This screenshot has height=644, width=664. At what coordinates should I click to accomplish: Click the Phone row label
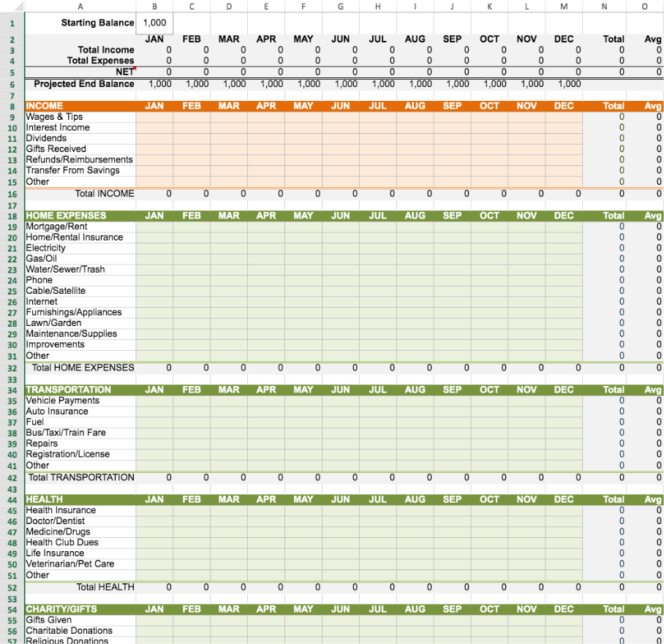(39, 280)
